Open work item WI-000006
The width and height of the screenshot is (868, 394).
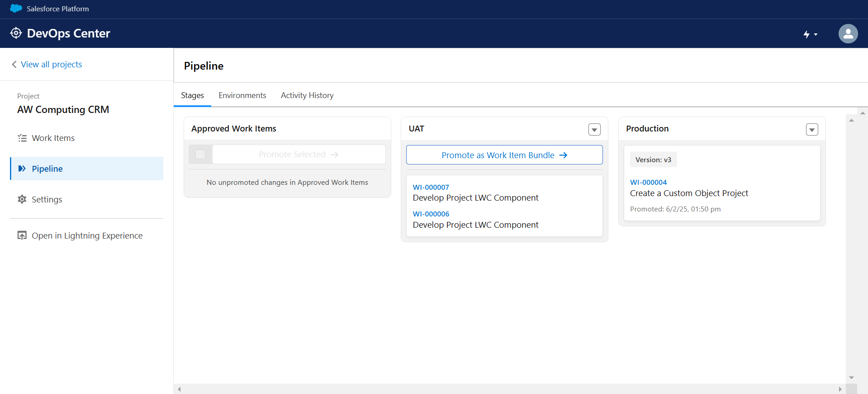tap(431, 214)
